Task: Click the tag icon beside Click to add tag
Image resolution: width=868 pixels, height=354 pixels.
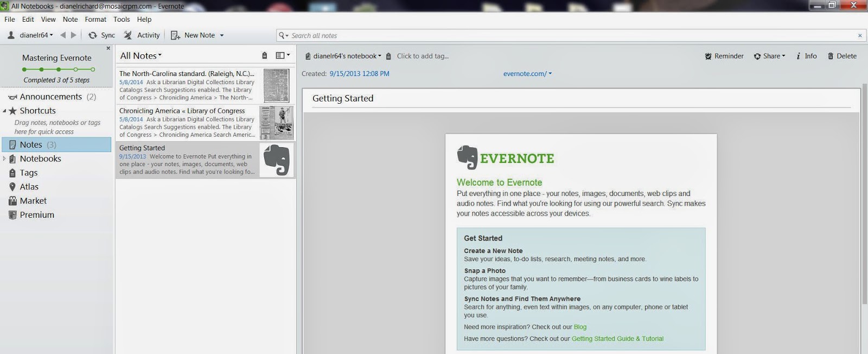Action: (x=388, y=56)
